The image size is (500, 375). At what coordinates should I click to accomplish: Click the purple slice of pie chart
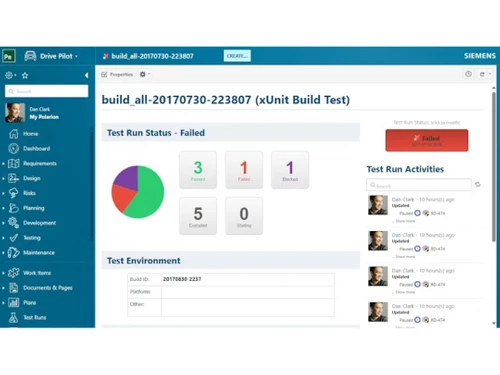128,177
